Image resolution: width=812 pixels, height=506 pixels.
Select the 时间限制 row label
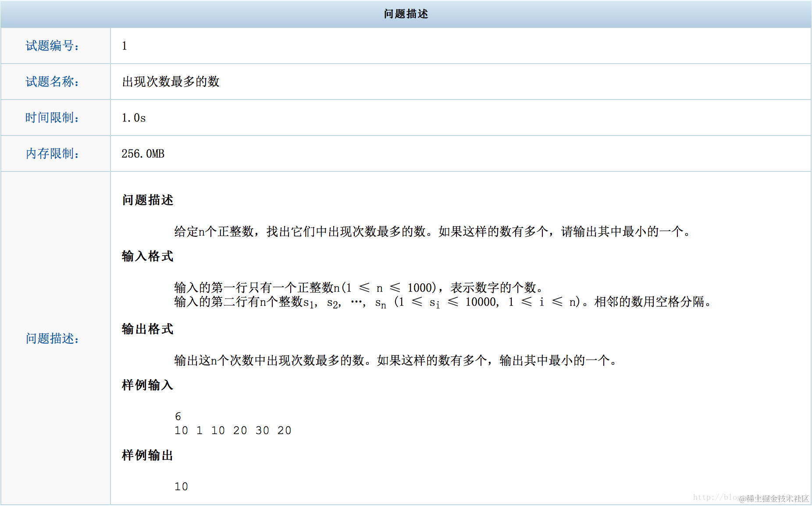pyautogui.click(x=52, y=118)
